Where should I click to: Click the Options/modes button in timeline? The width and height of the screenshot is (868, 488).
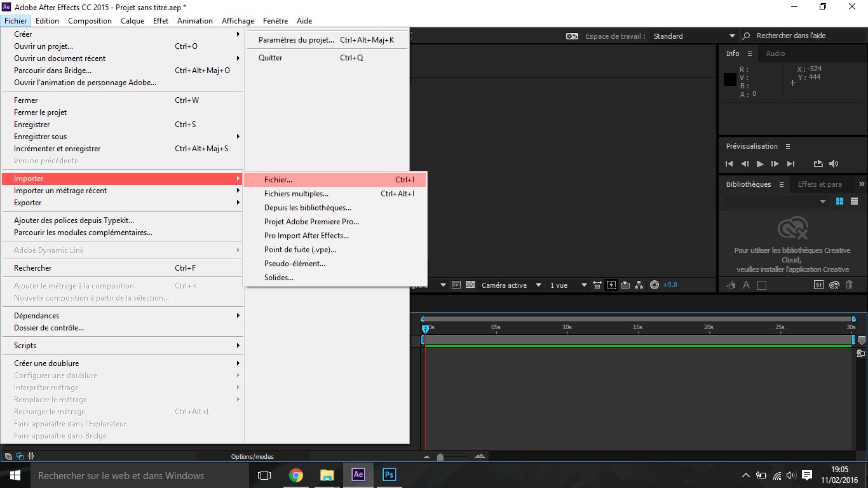252,456
